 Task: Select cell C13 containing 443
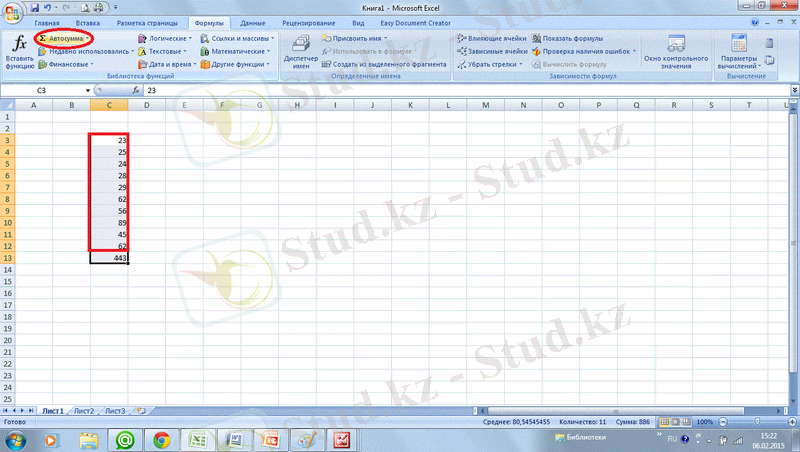(108, 258)
